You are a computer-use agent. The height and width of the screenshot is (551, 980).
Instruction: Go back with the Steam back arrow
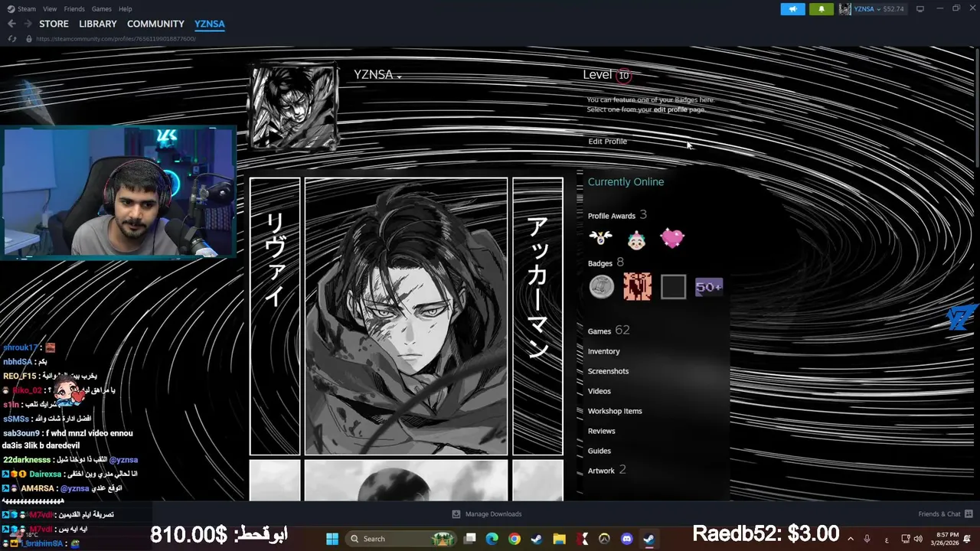tap(11, 24)
